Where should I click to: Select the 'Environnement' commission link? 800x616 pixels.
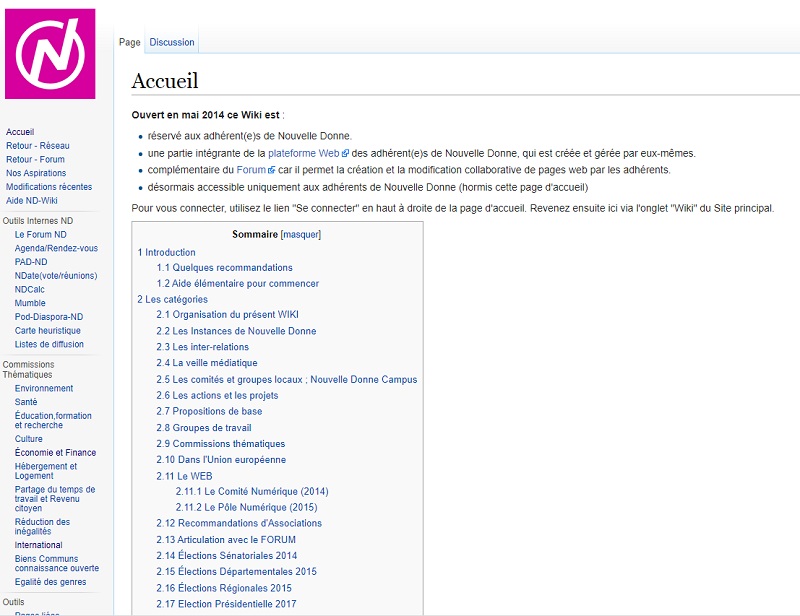click(x=44, y=388)
